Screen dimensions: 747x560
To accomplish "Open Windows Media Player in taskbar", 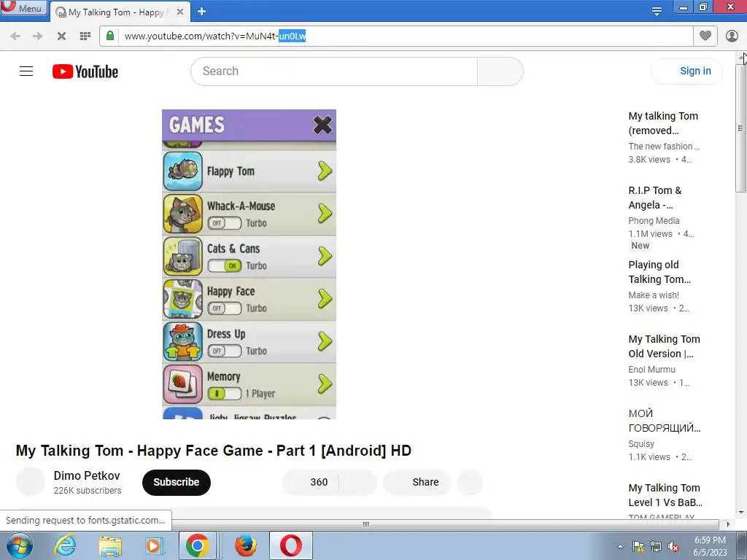I will tap(154, 545).
